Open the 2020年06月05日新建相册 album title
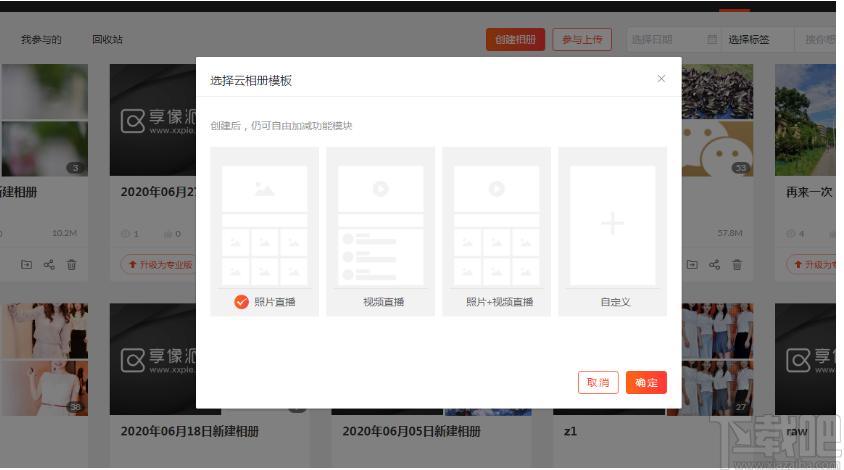 (x=411, y=431)
